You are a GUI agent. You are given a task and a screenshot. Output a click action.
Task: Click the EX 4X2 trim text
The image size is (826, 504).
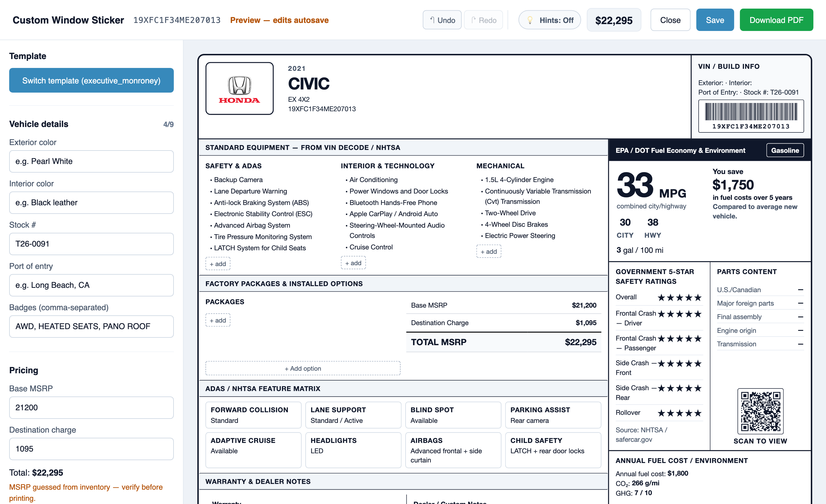299,99
